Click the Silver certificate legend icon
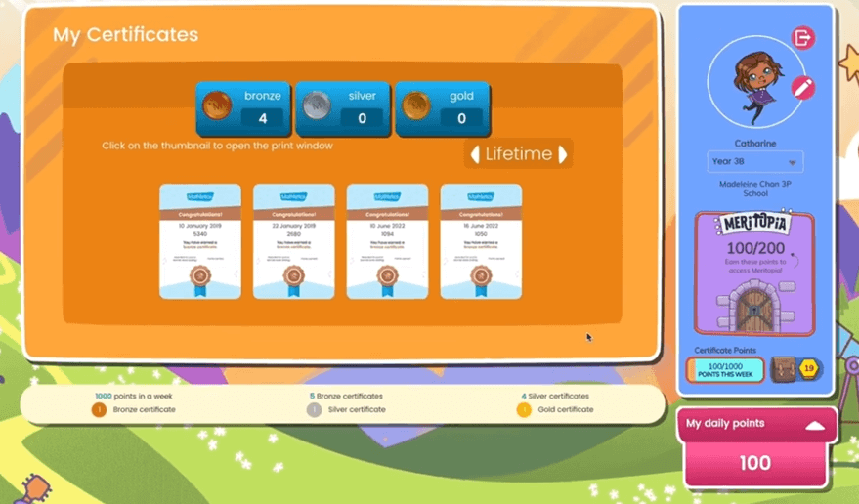The width and height of the screenshot is (859, 504). (314, 410)
